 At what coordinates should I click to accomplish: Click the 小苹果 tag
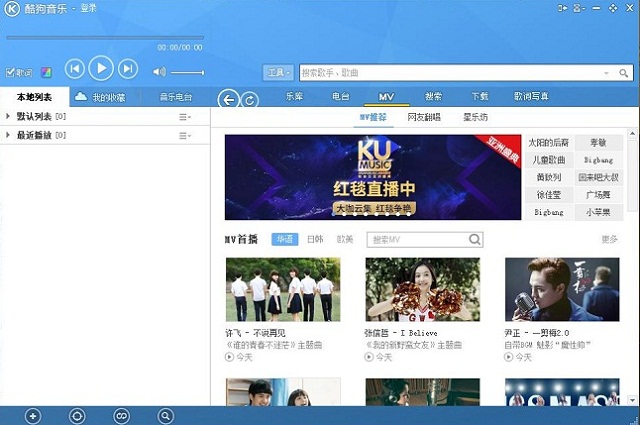coord(598,212)
